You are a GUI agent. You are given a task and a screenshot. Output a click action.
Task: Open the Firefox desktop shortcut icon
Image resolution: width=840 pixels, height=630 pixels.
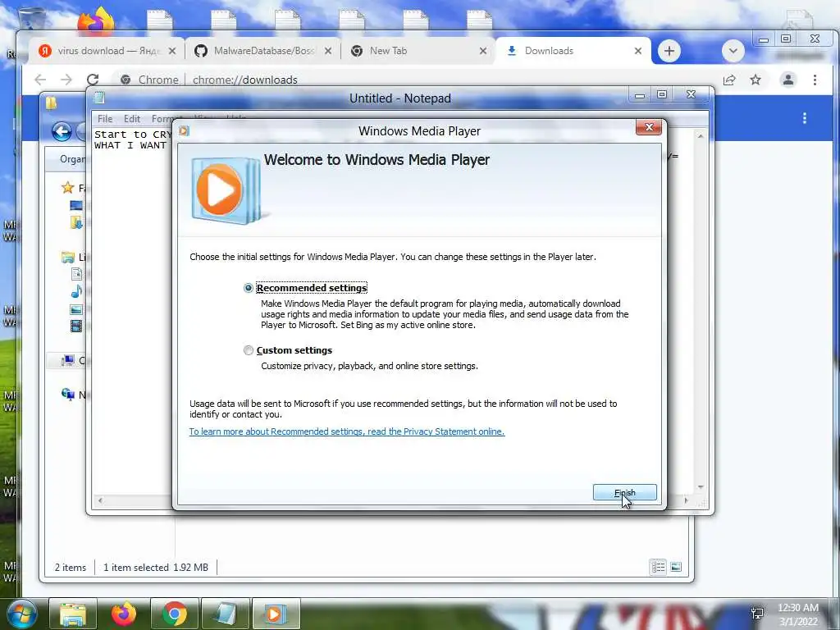coord(96,21)
